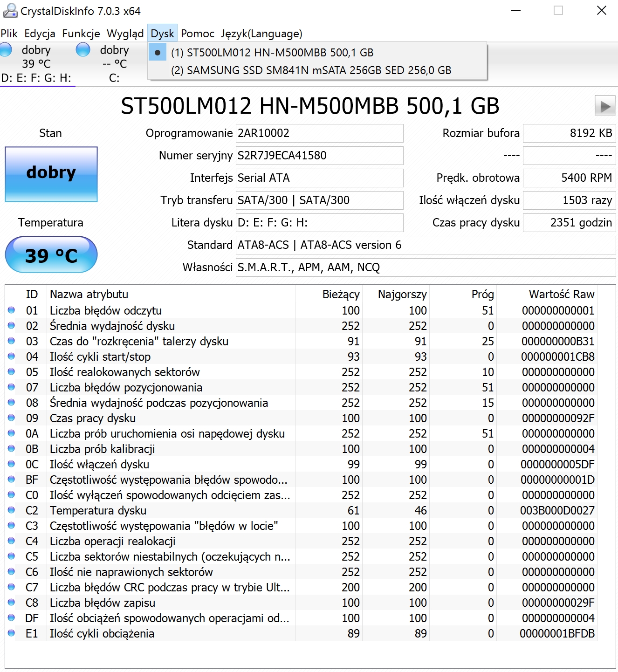Click firmware field 2AR10002

[x=319, y=133]
